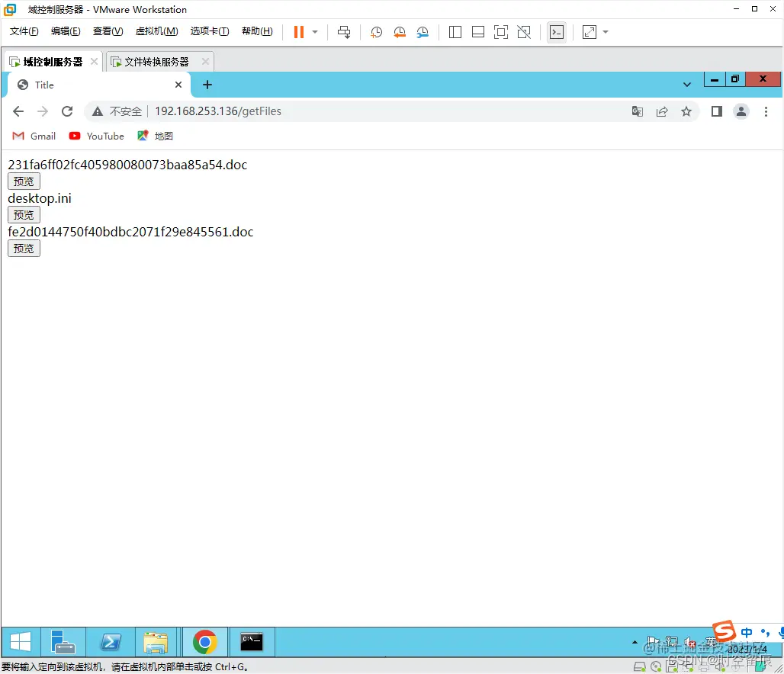Open the 查看(V) menu
The image size is (784, 674).
[108, 31]
